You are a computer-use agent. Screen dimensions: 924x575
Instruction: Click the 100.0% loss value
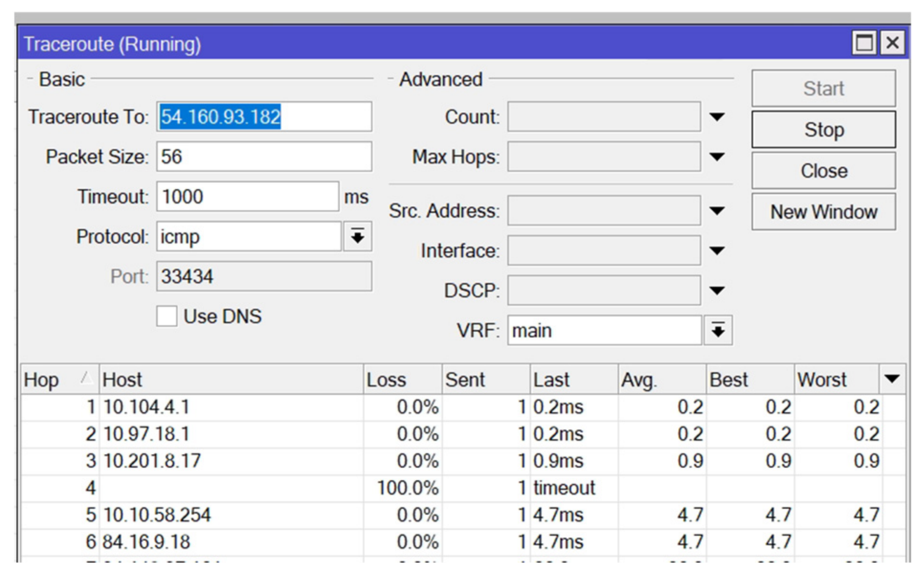[x=408, y=488]
